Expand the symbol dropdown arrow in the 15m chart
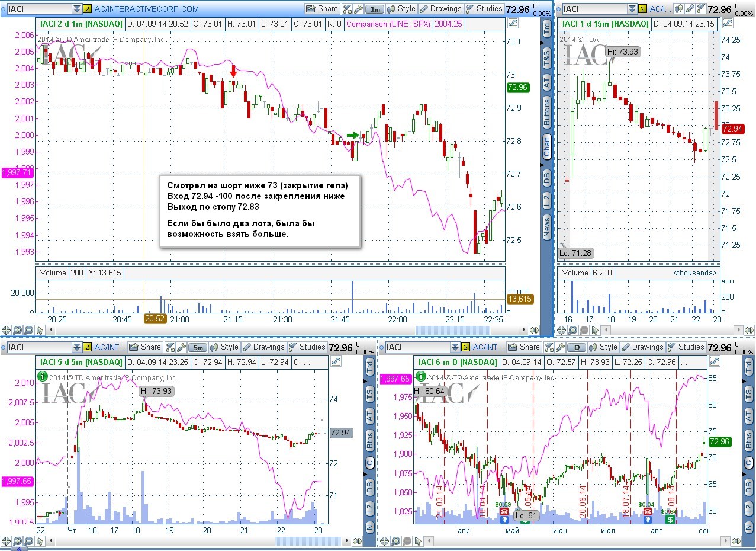The image size is (756, 551). [x=632, y=9]
